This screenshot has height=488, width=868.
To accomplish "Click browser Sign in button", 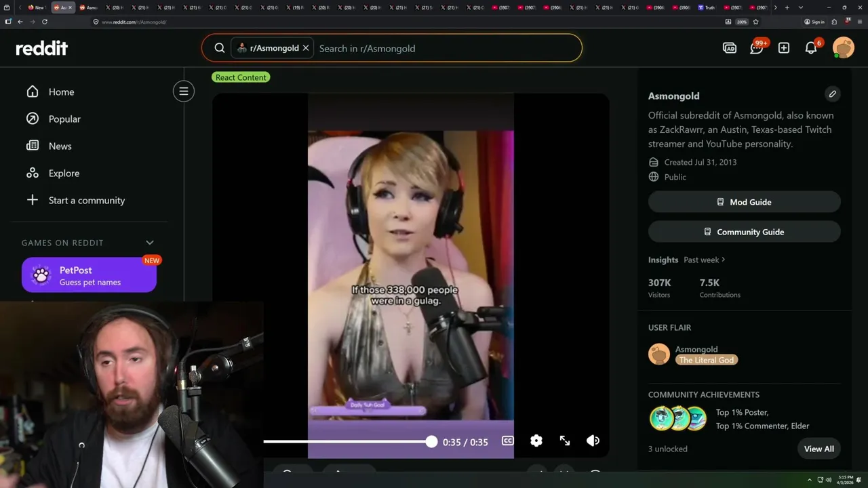I will click(x=814, y=22).
